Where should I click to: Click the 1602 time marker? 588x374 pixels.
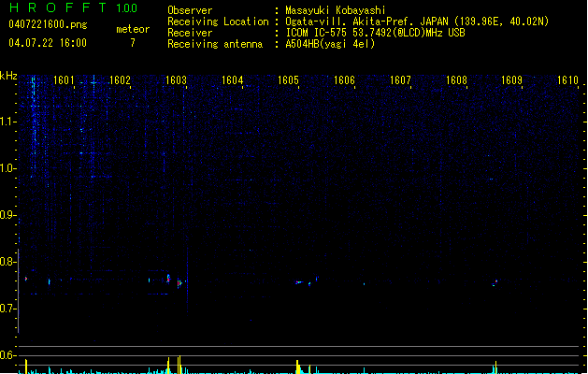[x=120, y=80]
